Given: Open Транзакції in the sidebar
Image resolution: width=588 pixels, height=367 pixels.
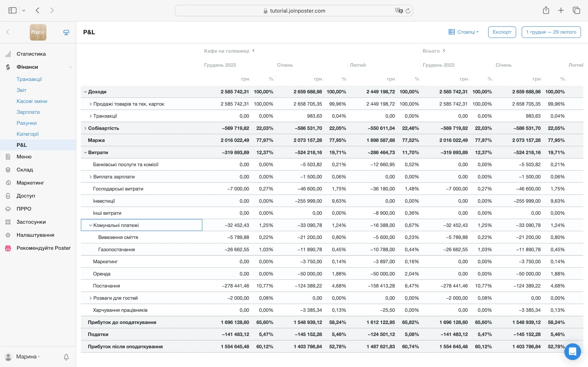Looking at the screenshot, I should [29, 79].
